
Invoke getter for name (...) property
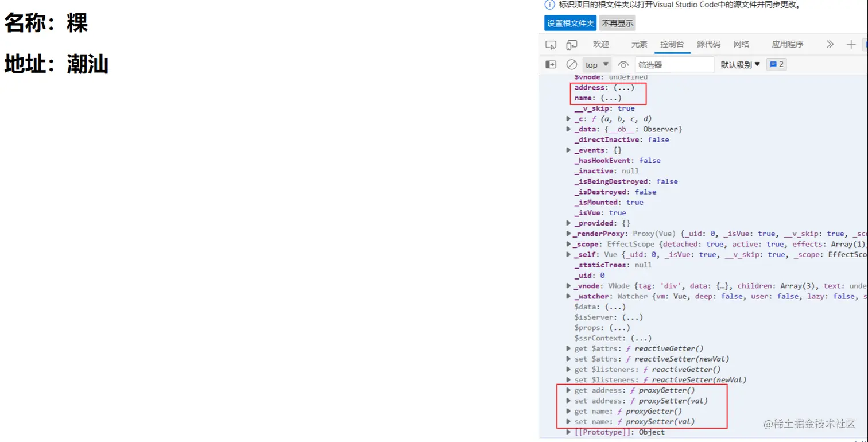point(610,98)
